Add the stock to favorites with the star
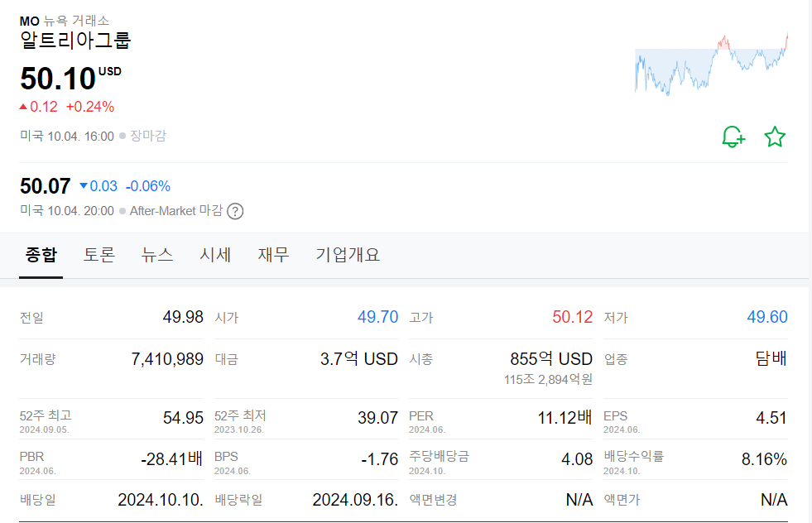The height and width of the screenshot is (523, 812). (775, 137)
